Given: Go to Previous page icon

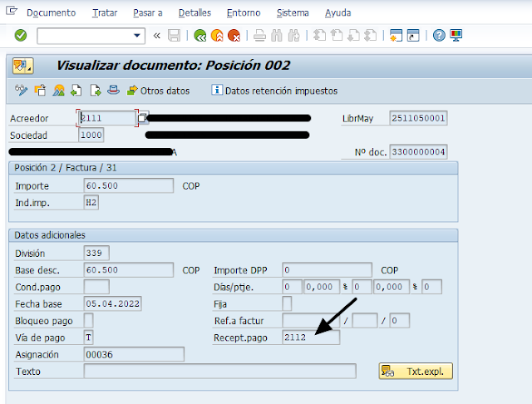Looking at the screenshot, I should tap(336, 36).
